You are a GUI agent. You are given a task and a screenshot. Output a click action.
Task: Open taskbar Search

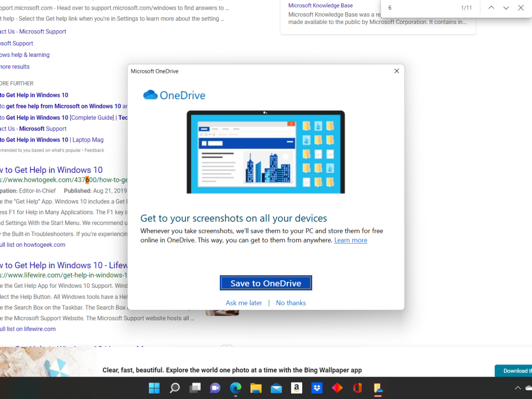point(174,388)
